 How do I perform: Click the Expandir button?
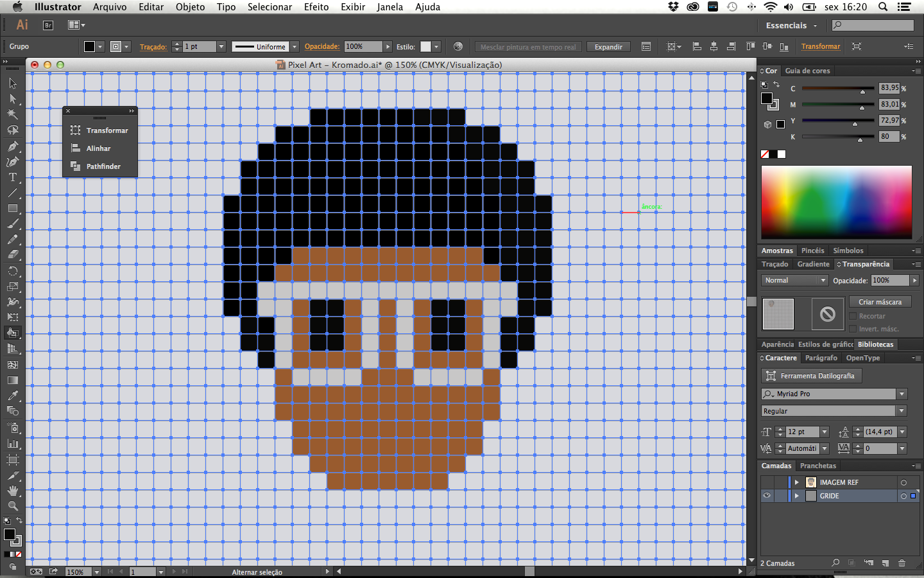(608, 47)
